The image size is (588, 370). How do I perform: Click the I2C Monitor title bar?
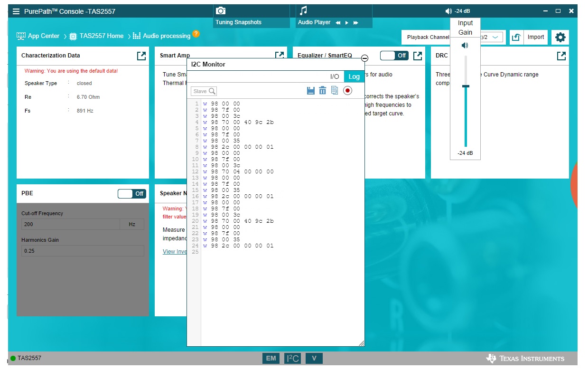275,64
